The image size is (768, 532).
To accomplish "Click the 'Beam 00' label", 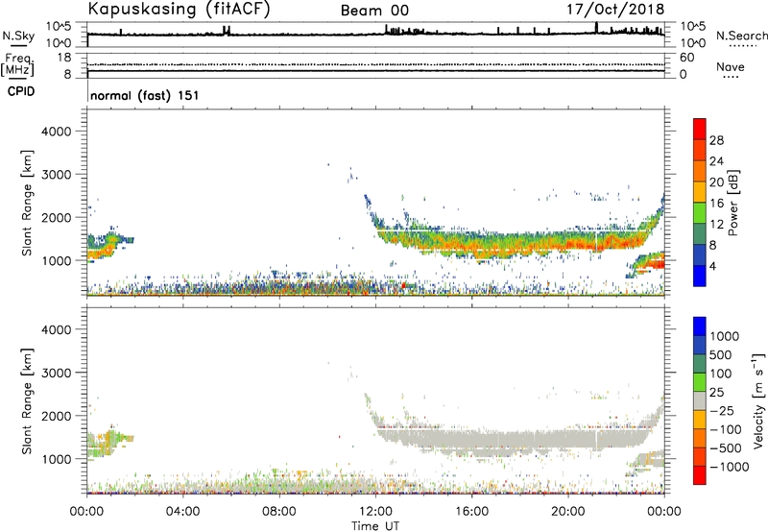I will point(374,11).
